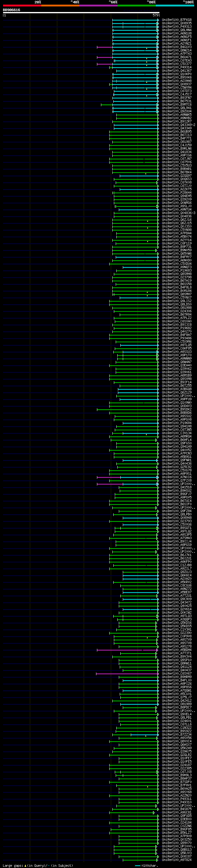
Task: Select the UniRef100_Q41518 label
Action: click(x=176, y=487)
